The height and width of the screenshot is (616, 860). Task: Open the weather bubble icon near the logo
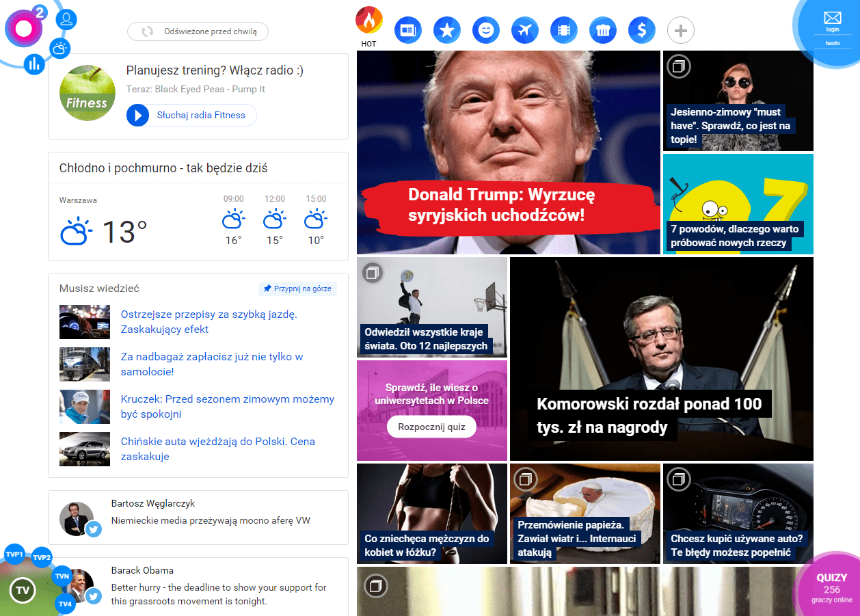click(x=60, y=48)
